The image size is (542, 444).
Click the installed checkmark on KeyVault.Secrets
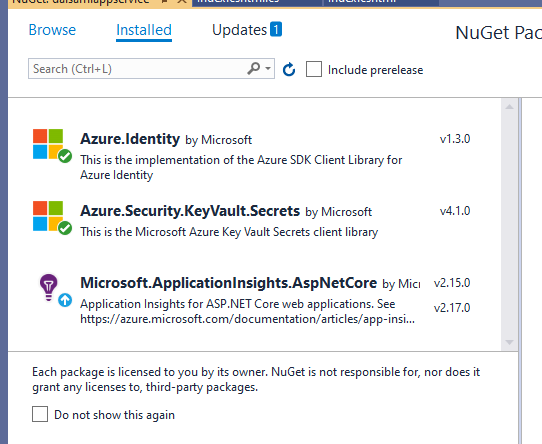pyautogui.click(x=65, y=228)
